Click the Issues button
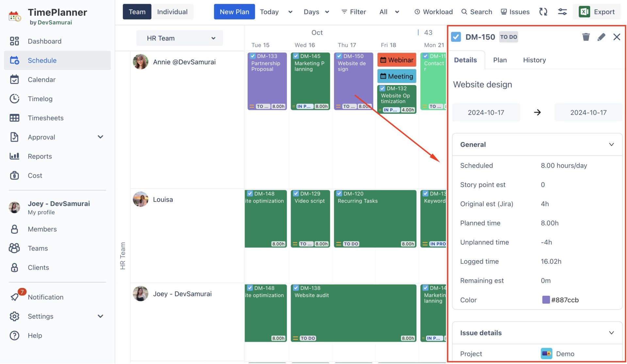Screen dimensions: 627x364 [515, 12]
